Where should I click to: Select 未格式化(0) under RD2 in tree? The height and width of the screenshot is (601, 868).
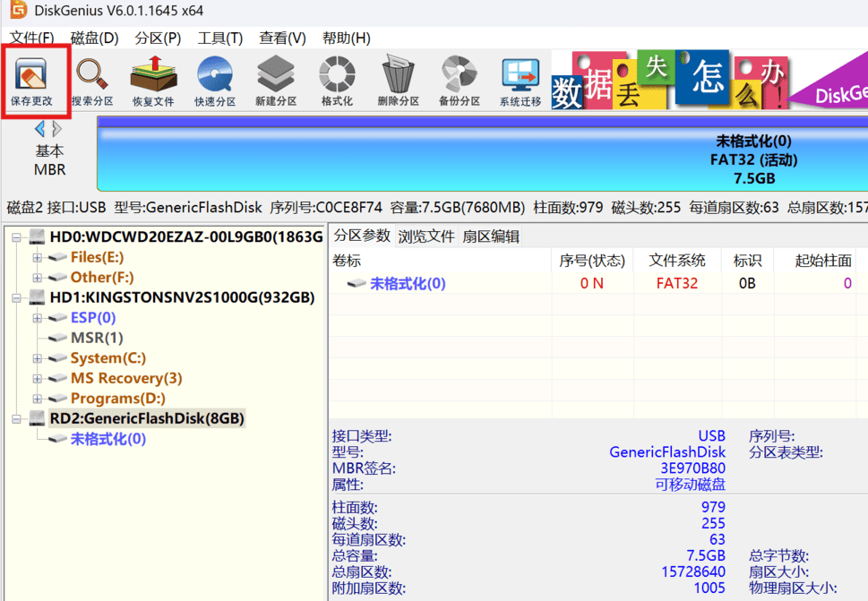point(108,439)
